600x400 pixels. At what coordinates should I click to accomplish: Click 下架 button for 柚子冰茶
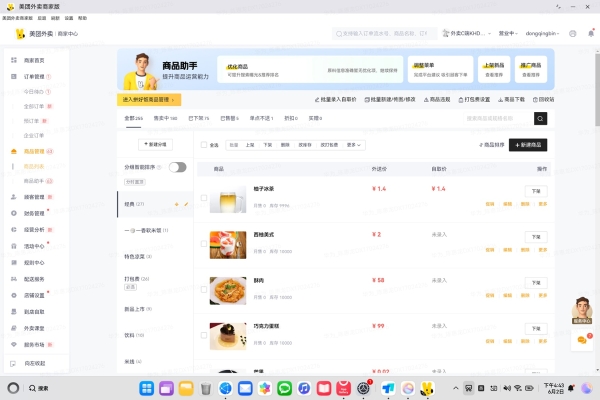(x=536, y=191)
